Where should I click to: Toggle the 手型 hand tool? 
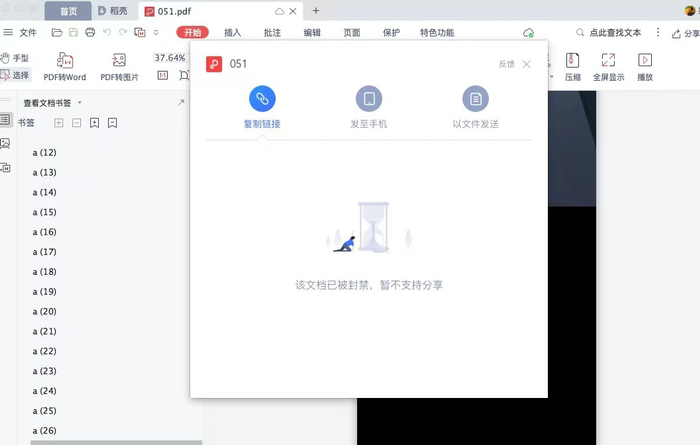pos(15,58)
